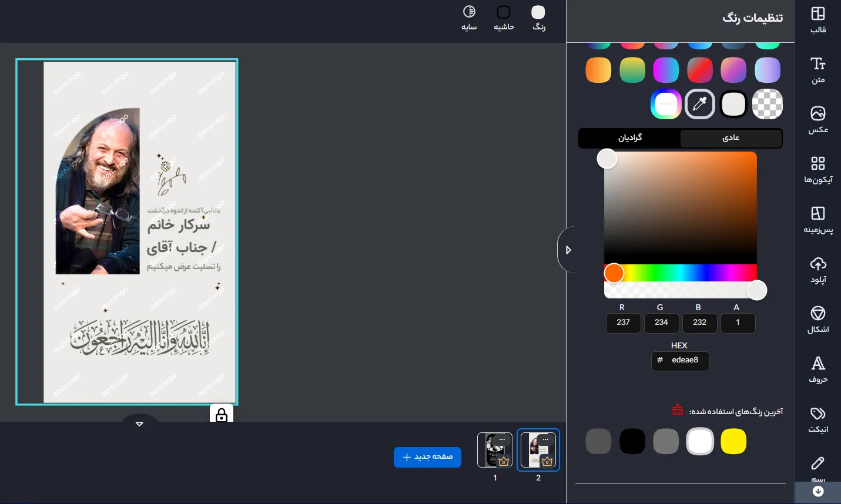Edit the A alpha value field

click(x=738, y=322)
